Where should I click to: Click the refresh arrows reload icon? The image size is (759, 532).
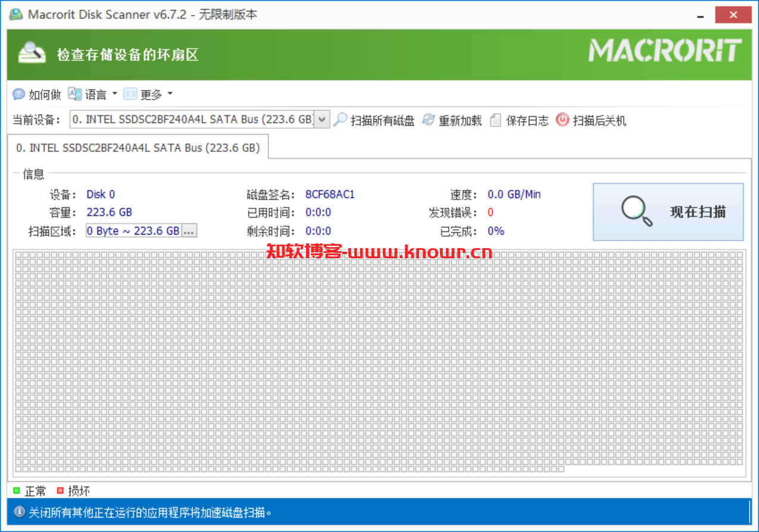pos(429,120)
